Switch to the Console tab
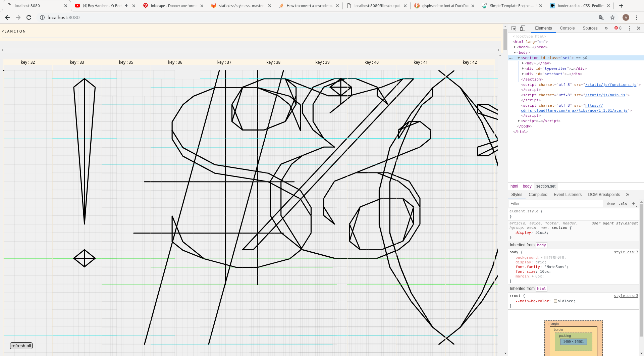The height and width of the screenshot is (356, 644). click(x=567, y=28)
